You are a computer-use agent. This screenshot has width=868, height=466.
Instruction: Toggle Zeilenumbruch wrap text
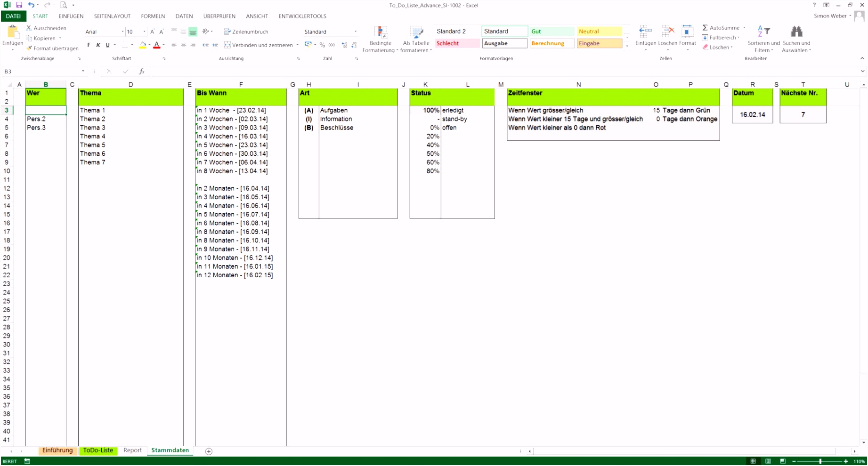click(x=246, y=32)
